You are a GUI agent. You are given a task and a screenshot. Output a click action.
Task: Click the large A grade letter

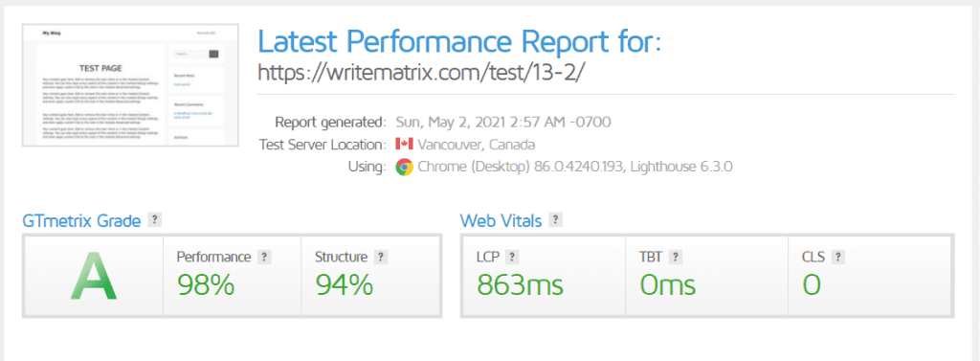tap(93, 275)
